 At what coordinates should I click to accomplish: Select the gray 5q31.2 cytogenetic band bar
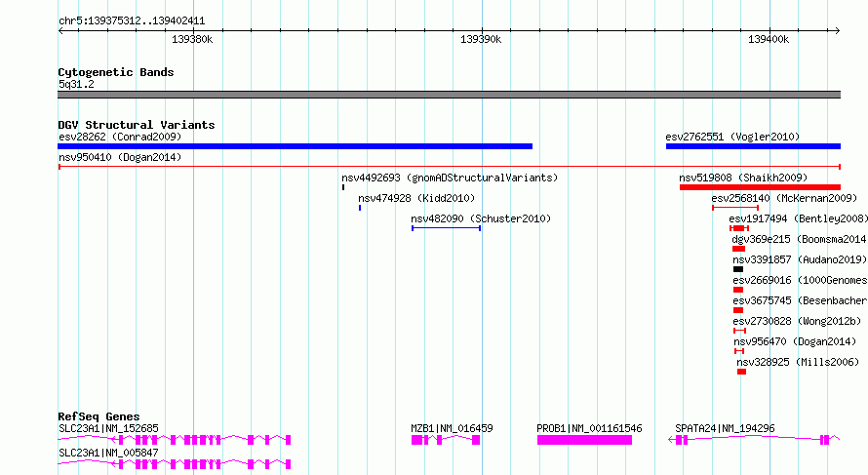click(x=449, y=95)
